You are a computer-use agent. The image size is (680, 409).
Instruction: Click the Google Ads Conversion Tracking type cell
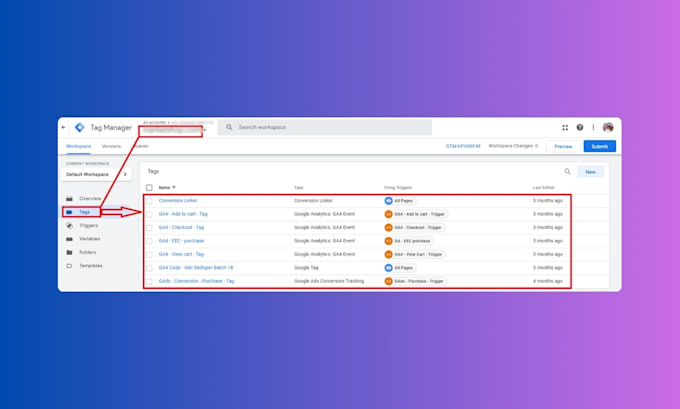point(329,281)
